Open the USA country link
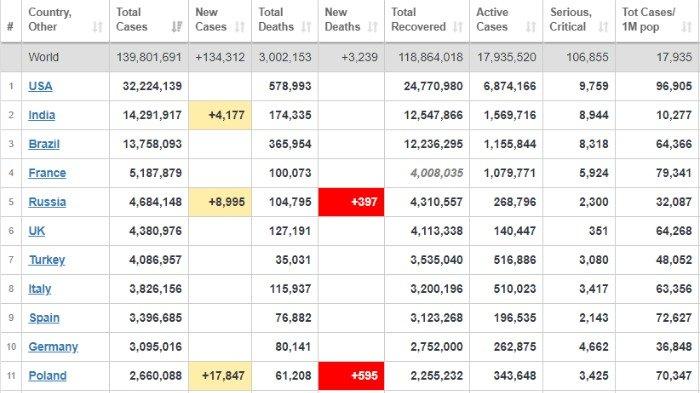The image size is (700, 393). tap(40, 86)
